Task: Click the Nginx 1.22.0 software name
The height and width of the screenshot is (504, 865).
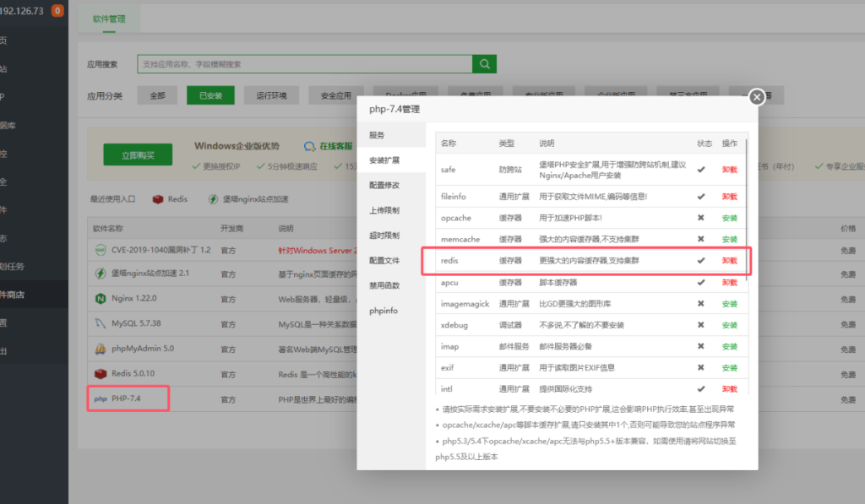Action: point(134,298)
